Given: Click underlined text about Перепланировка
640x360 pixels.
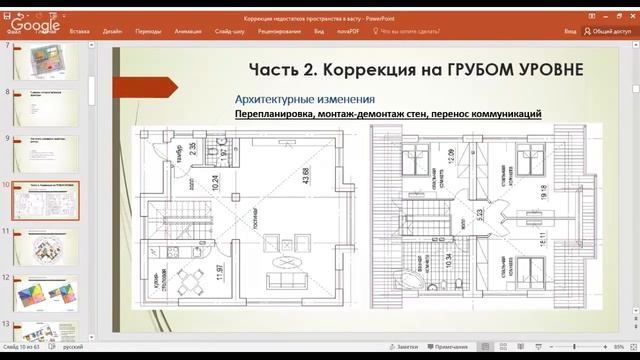Looking at the screenshot, I should click(x=388, y=114).
